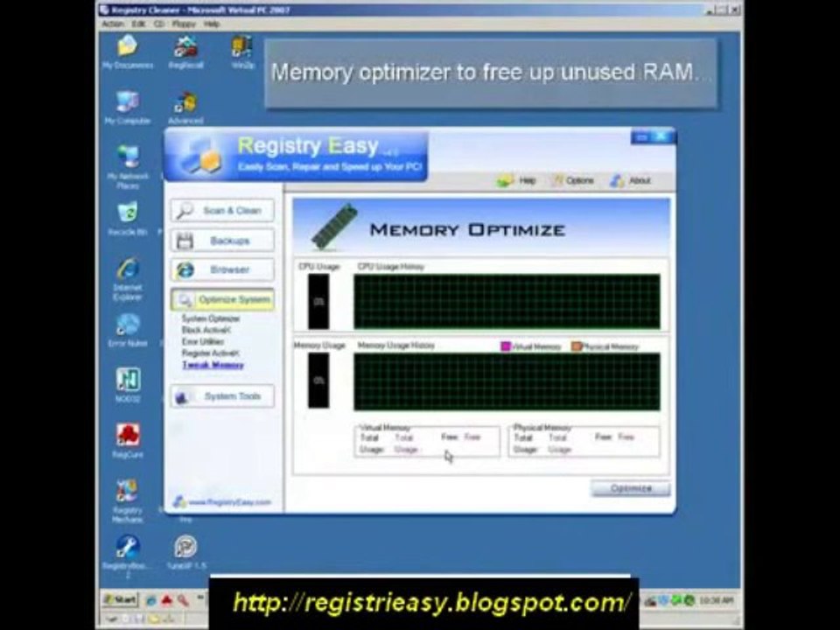Select Register ActiveX in the sidebar
This screenshot has height=630, width=840.
click(x=210, y=353)
